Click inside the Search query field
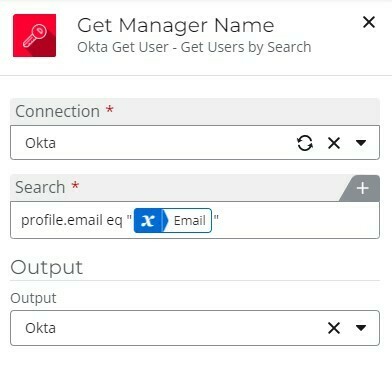The image size is (392, 368). pyautogui.click(x=195, y=220)
